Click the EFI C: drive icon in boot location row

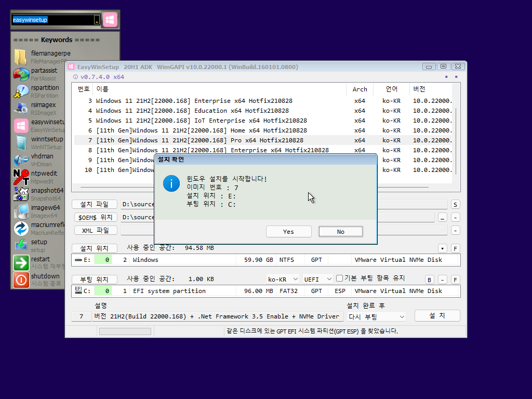[78, 290]
